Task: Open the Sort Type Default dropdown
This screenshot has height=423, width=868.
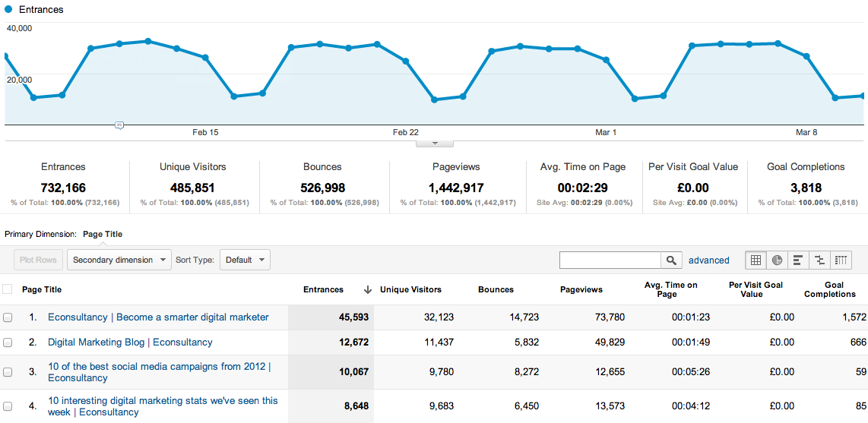Action: tap(245, 260)
